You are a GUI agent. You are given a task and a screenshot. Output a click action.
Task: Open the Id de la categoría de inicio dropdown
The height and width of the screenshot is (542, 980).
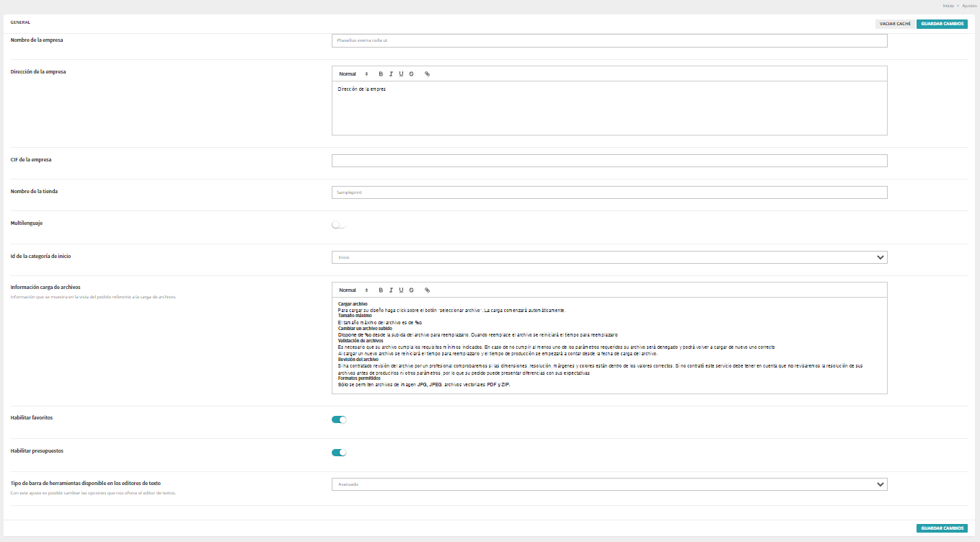pyautogui.click(x=609, y=257)
